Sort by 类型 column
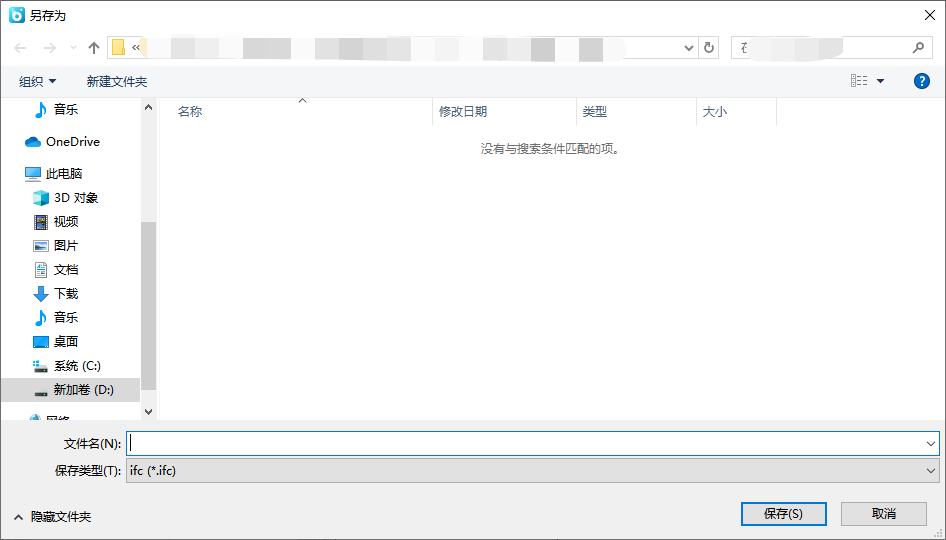 [x=594, y=112]
